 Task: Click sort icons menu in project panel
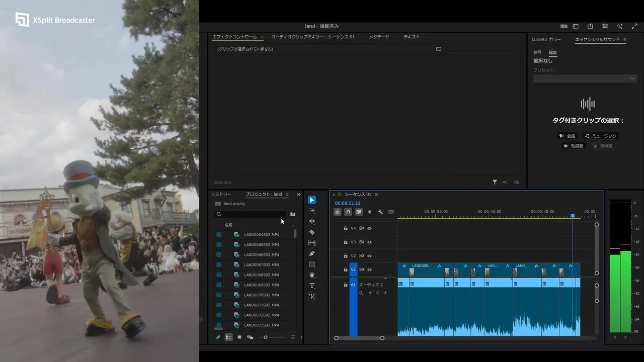(x=293, y=337)
